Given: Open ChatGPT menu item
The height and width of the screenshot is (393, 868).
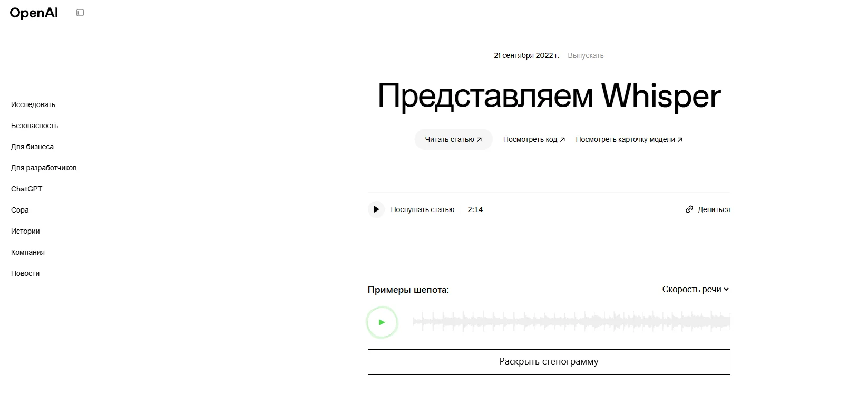Looking at the screenshot, I should (x=27, y=189).
